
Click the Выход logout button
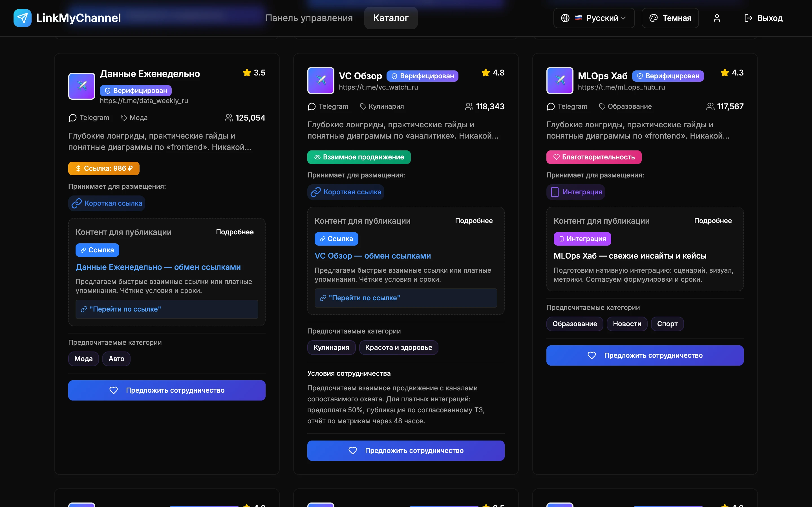[763, 18]
